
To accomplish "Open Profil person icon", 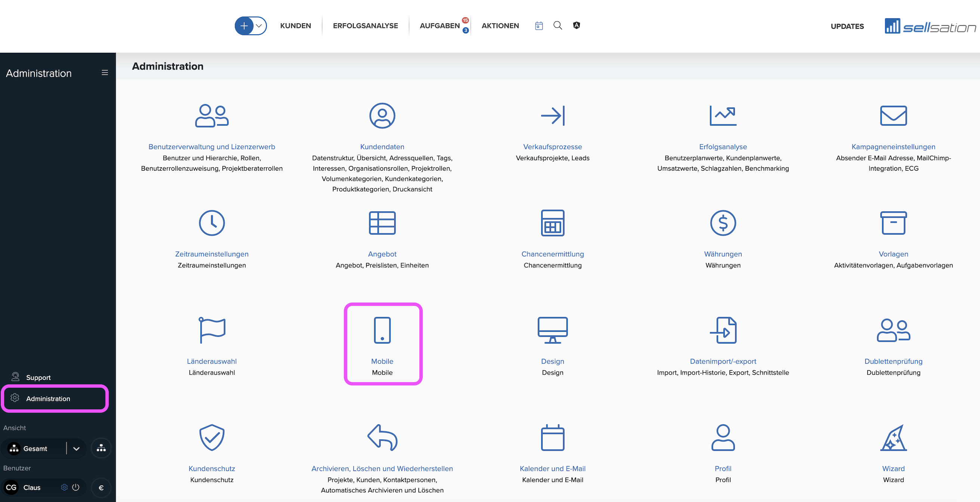I will (x=723, y=437).
